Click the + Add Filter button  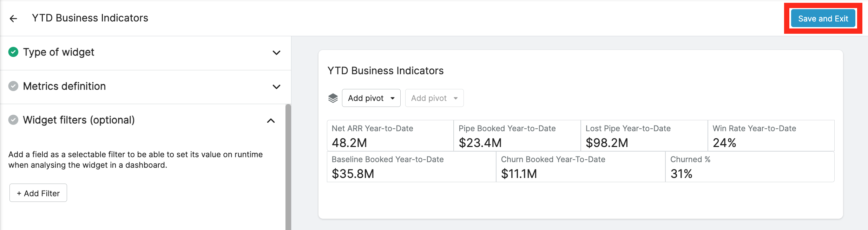click(x=38, y=193)
